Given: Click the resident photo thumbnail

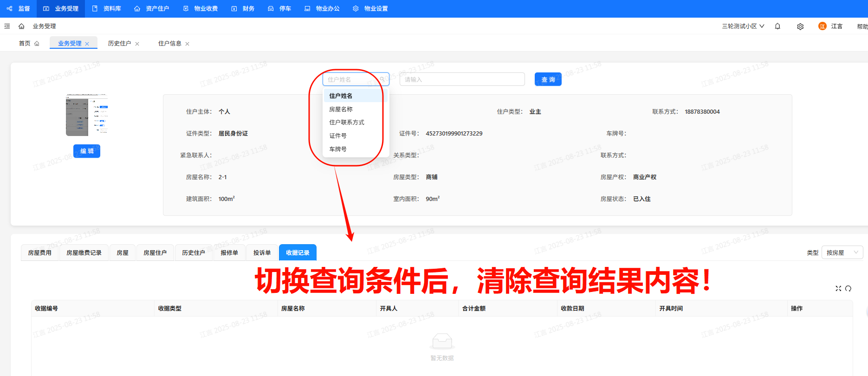Looking at the screenshot, I should point(87,115).
